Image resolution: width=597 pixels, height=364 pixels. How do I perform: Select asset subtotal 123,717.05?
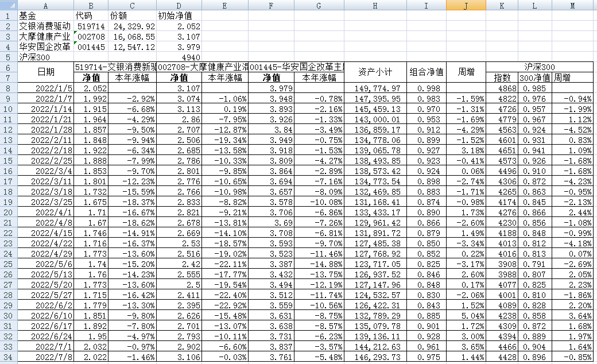click(375, 264)
